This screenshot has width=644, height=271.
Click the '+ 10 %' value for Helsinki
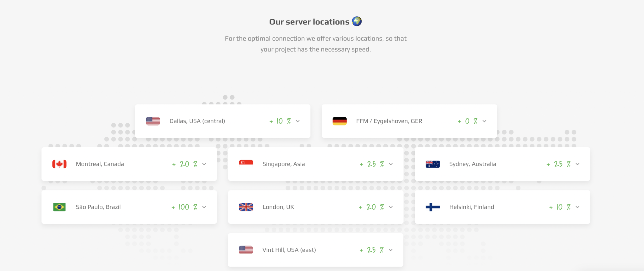(x=560, y=207)
